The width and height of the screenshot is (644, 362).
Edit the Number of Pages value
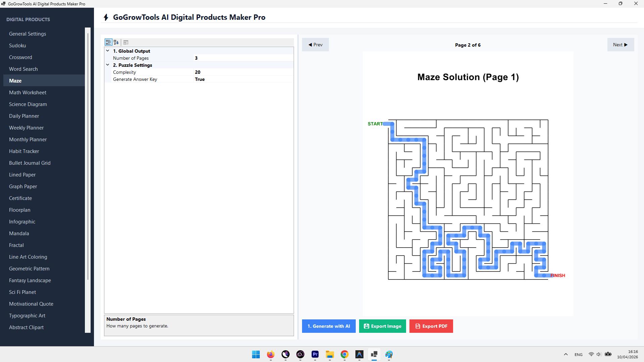coord(244,58)
